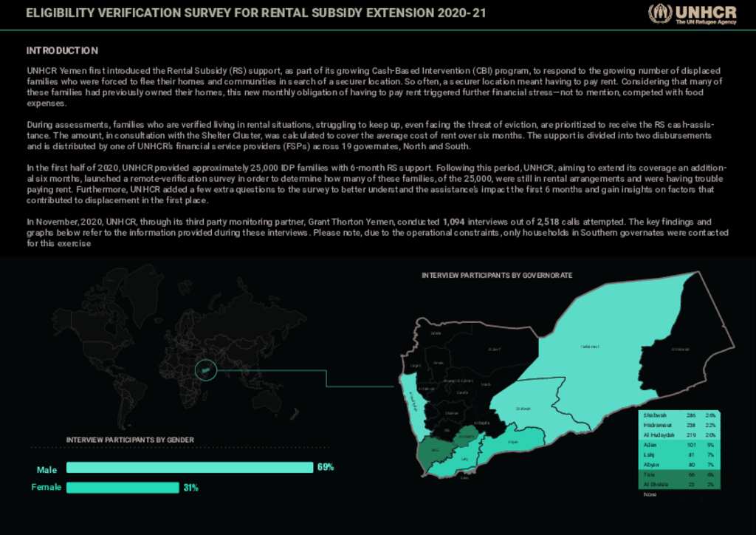
Task: Click the teal Hadramaut region on the map
Action: 590,346
